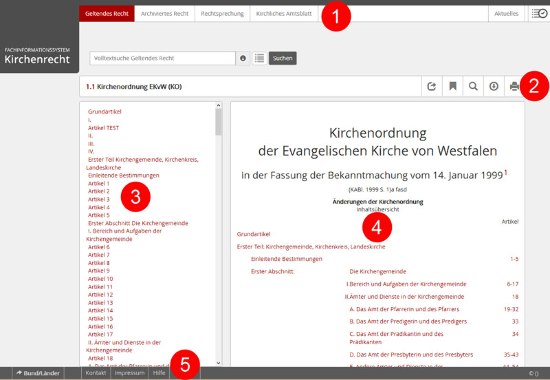Open Grundartikel in the left outline
The height and width of the screenshot is (380, 550).
(x=105, y=112)
